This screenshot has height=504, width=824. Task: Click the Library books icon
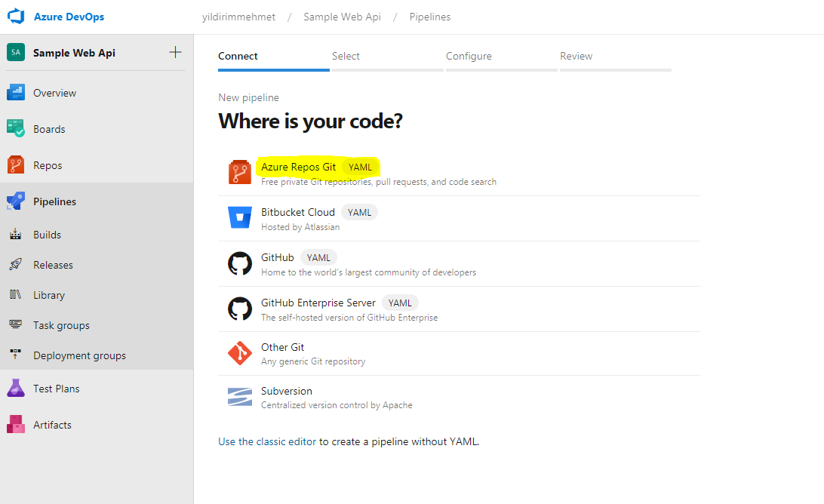click(x=16, y=295)
